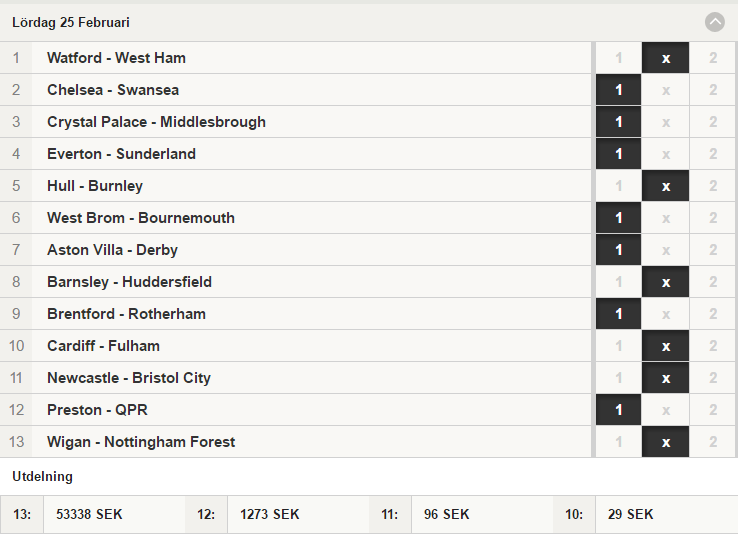Toggle x for Hull - Burnley
738x535 pixels.
pyautogui.click(x=666, y=186)
